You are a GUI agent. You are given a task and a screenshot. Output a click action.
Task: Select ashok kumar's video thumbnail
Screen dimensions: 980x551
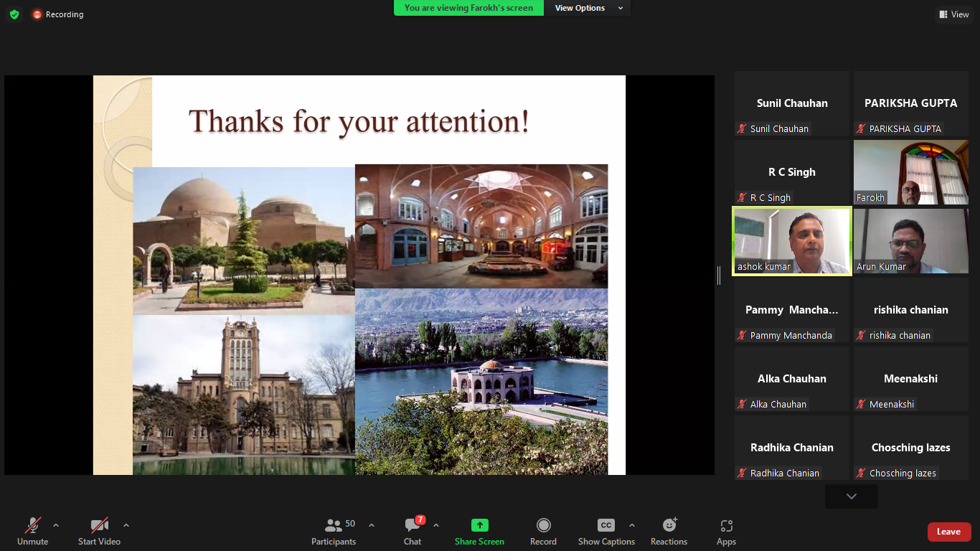pos(792,241)
